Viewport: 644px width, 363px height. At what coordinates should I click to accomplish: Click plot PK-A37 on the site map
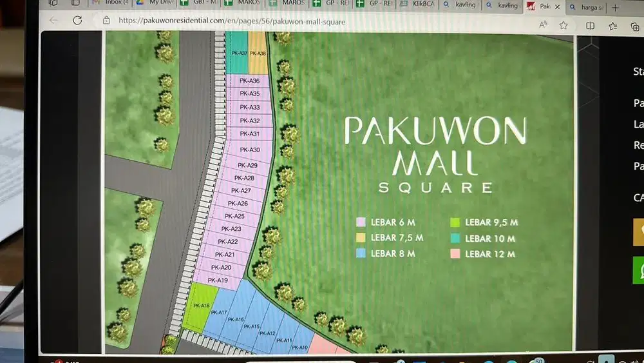tap(238, 53)
